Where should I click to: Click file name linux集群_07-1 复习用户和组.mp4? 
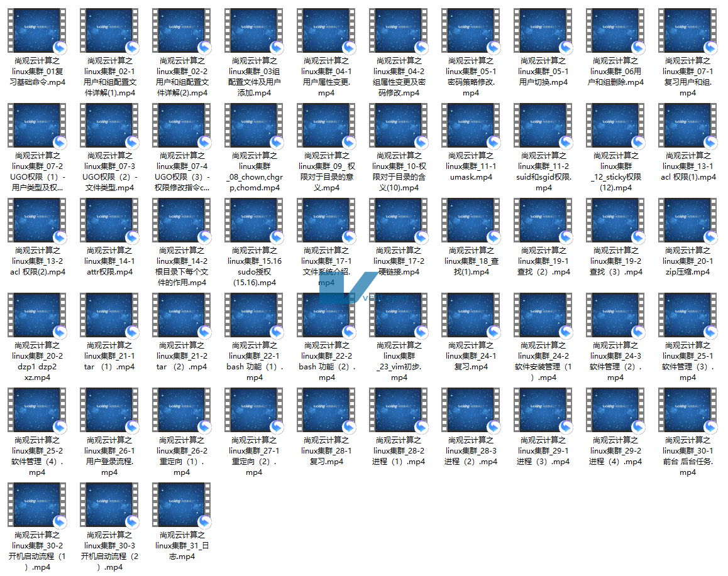point(688,77)
